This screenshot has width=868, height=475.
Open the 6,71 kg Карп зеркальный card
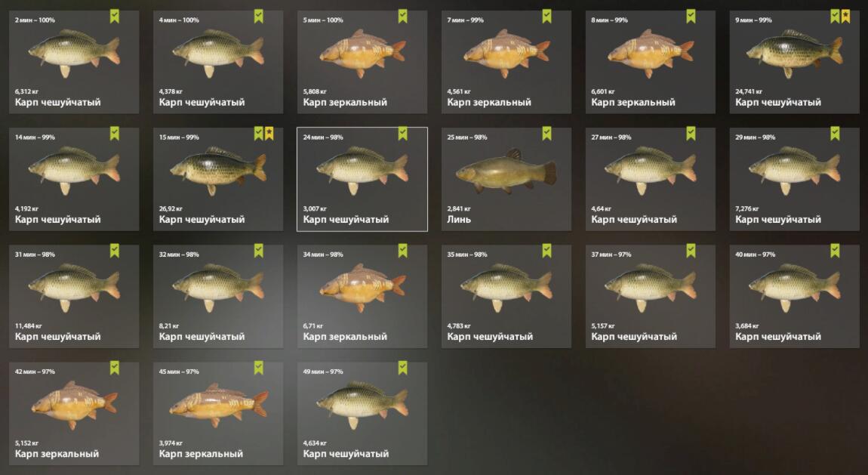tap(362, 296)
